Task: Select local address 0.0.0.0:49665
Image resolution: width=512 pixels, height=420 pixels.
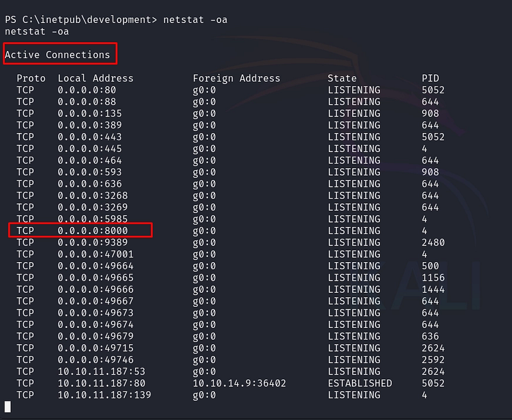Action: pos(95,278)
